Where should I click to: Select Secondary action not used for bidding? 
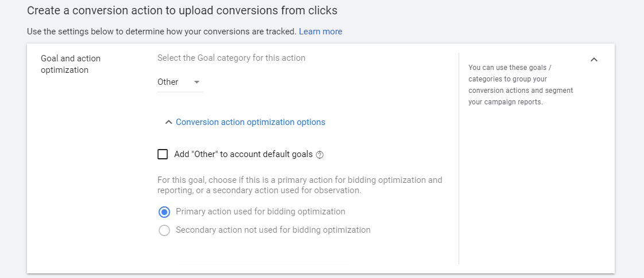pyautogui.click(x=164, y=230)
